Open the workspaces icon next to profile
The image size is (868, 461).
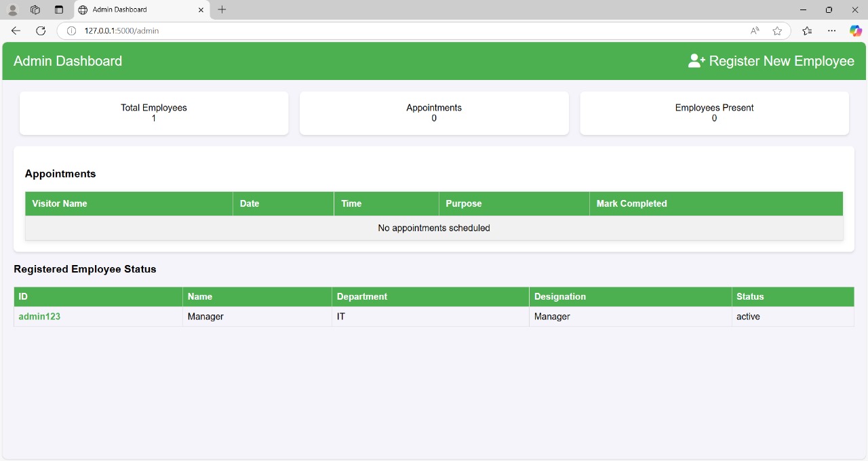click(x=35, y=9)
